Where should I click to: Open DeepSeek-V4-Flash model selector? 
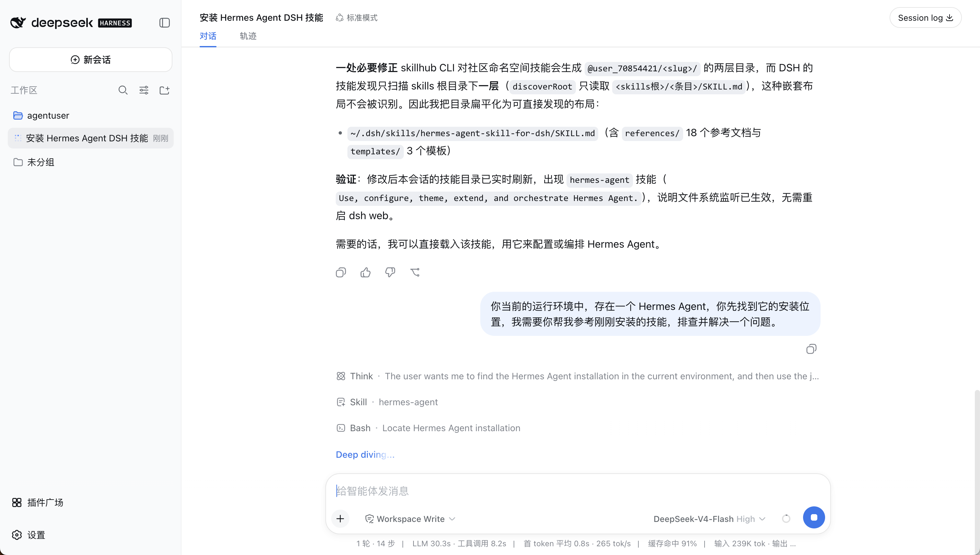coord(709,519)
